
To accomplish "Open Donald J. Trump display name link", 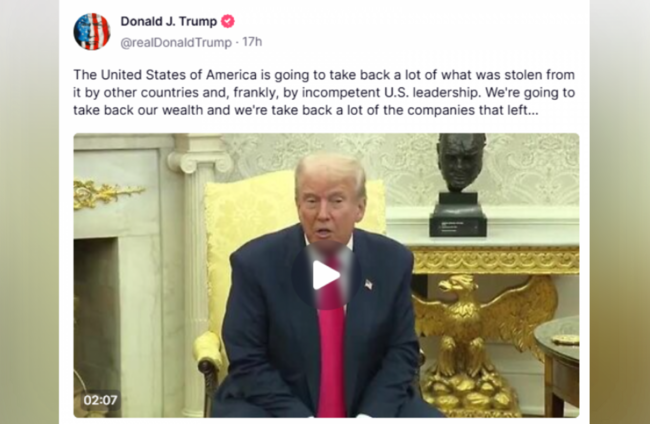I will click(169, 21).
